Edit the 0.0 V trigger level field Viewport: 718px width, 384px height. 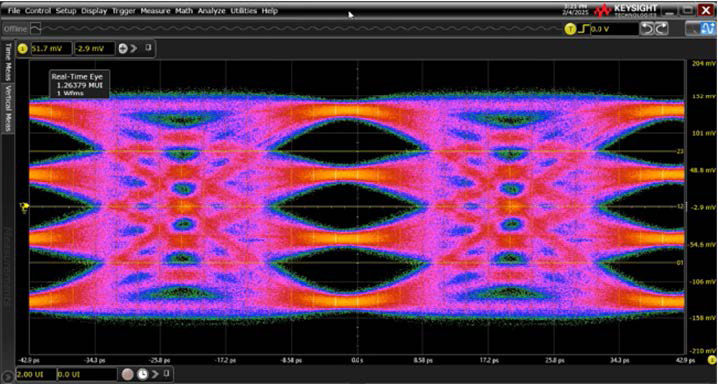click(614, 30)
